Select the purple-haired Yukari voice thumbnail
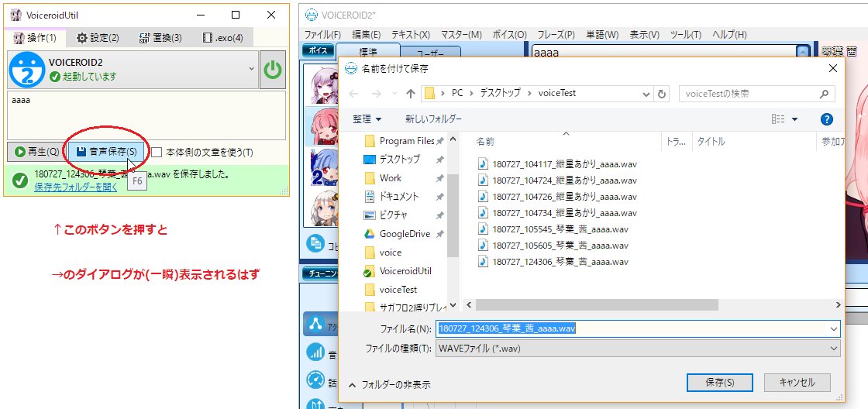 tap(322, 84)
